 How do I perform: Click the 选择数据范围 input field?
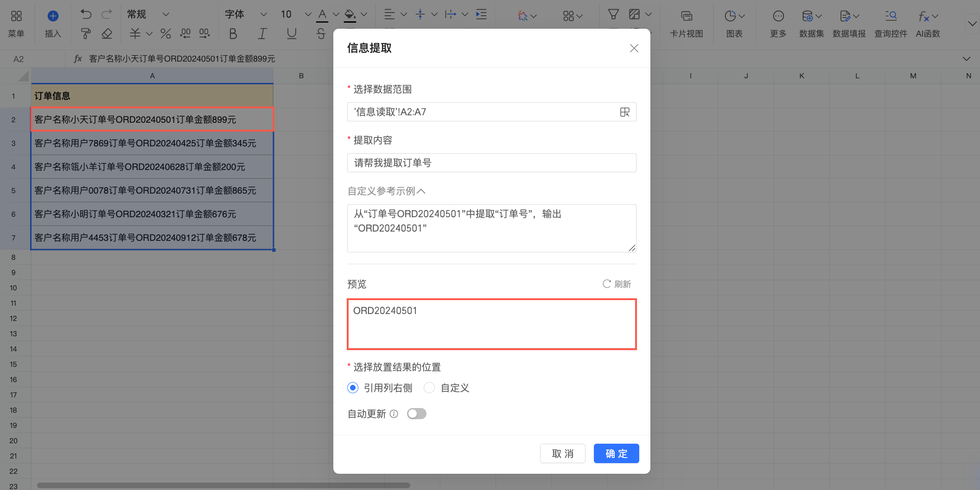492,112
